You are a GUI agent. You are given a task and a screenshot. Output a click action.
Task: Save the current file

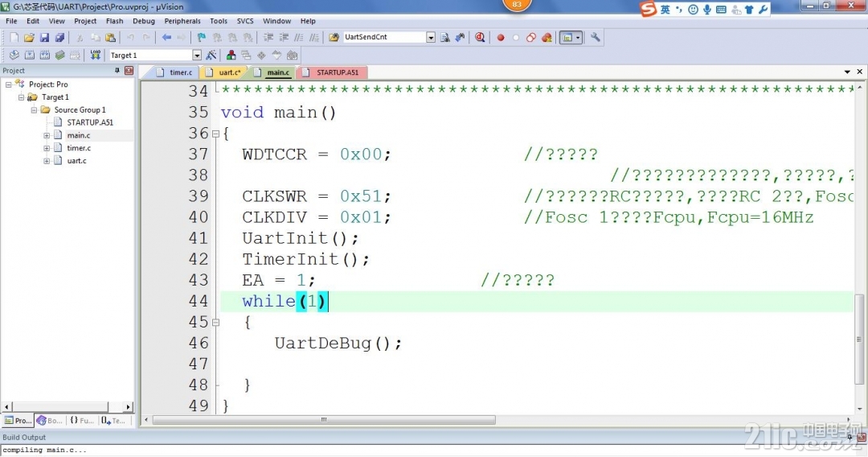click(x=44, y=38)
